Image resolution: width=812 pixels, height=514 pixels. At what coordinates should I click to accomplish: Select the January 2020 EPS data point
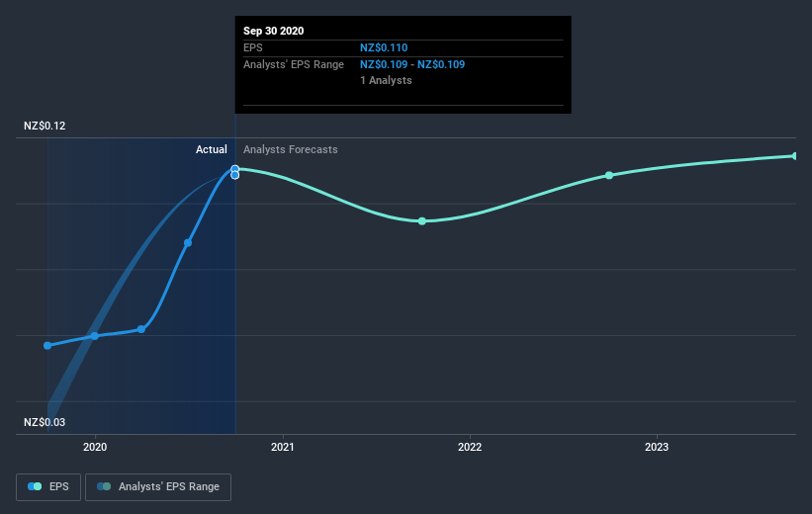coord(95,336)
